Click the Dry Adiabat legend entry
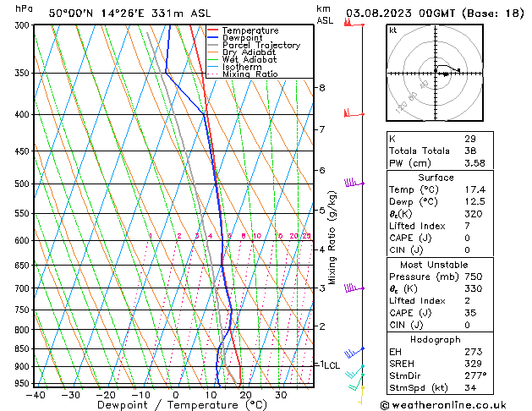Image resolution: width=532 pixels, height=411 pixels. (249, 52)
